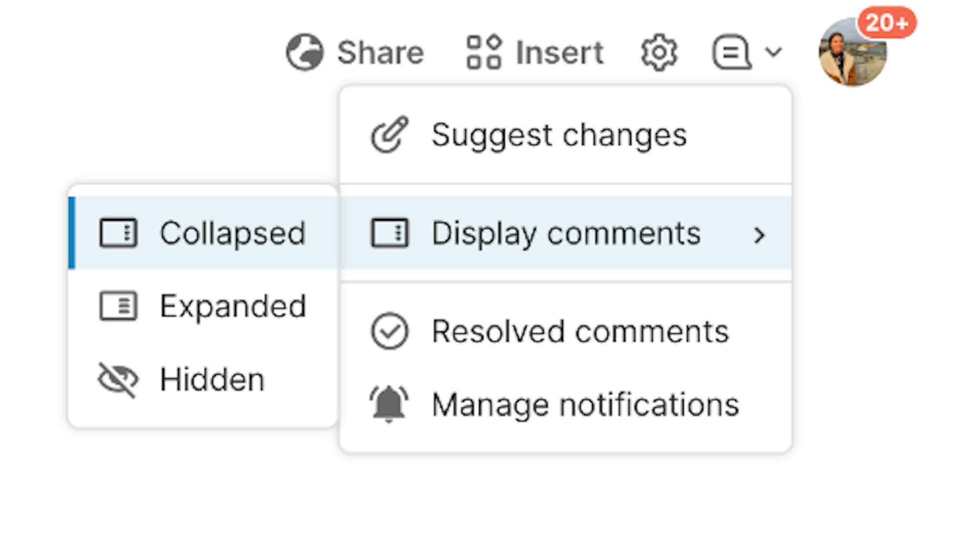980x535 pixels.
Task: Click the Insert button label
Action: click(x=560, y=52)
